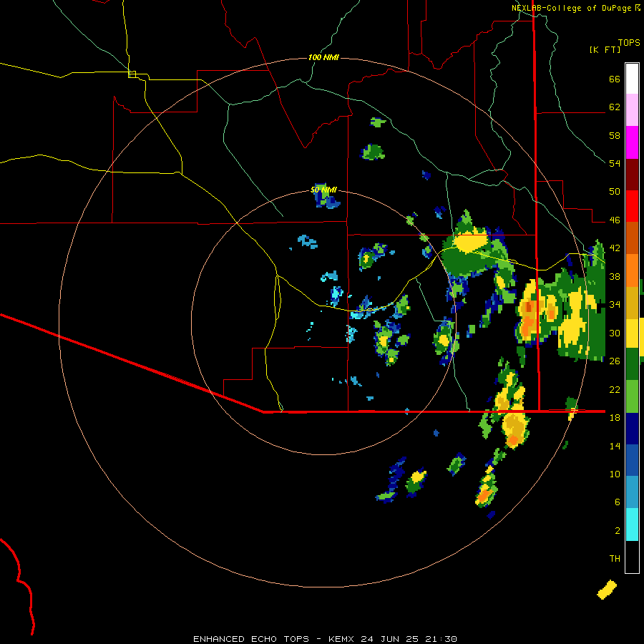Screen dimensions: 644x644
Task: Click the legend value 50
Action: click(615, 192)
